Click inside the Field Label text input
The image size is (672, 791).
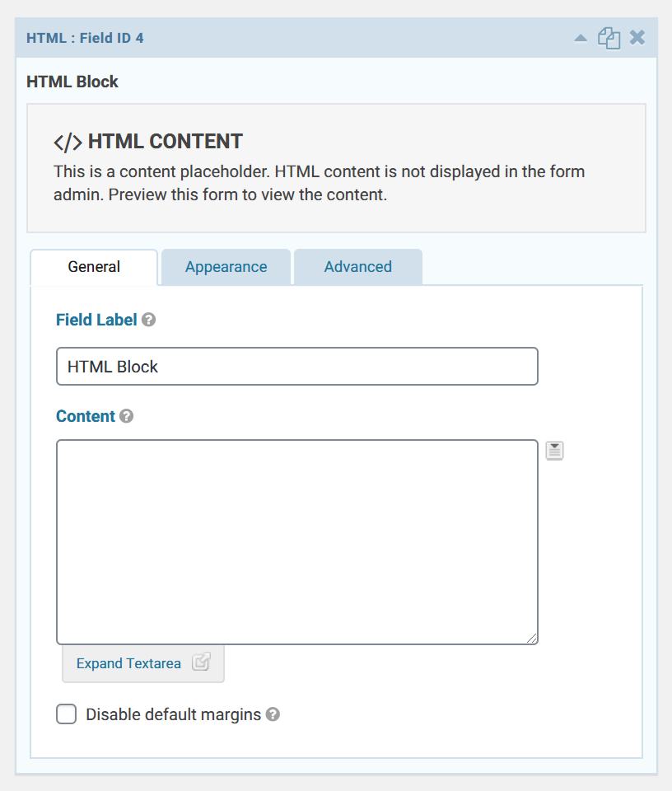[x=297, y=366]
